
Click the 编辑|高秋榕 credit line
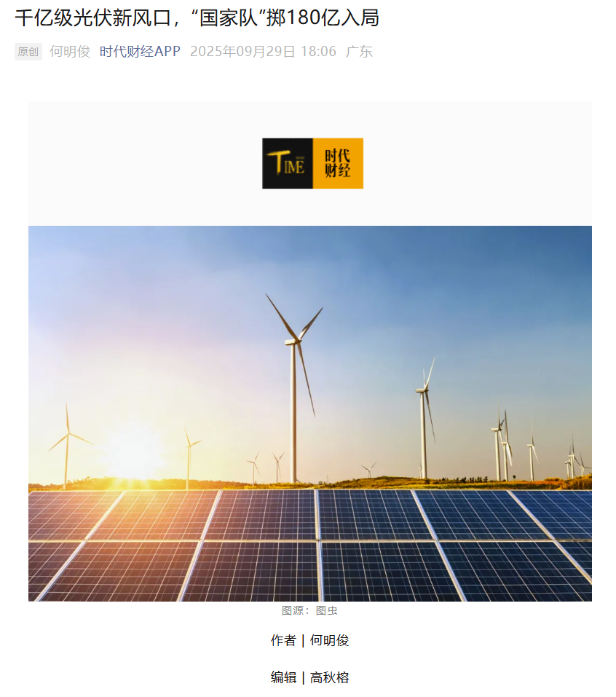(x=309, y=678)
